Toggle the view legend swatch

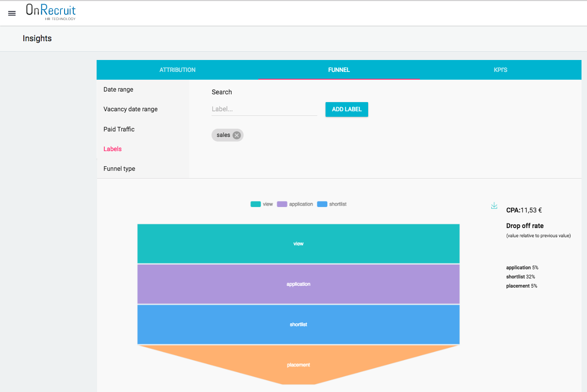coord(255,204)
